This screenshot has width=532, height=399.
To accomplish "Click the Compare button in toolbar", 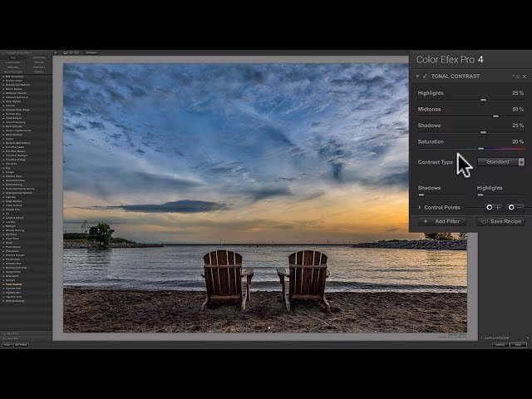I will [91, 52].
